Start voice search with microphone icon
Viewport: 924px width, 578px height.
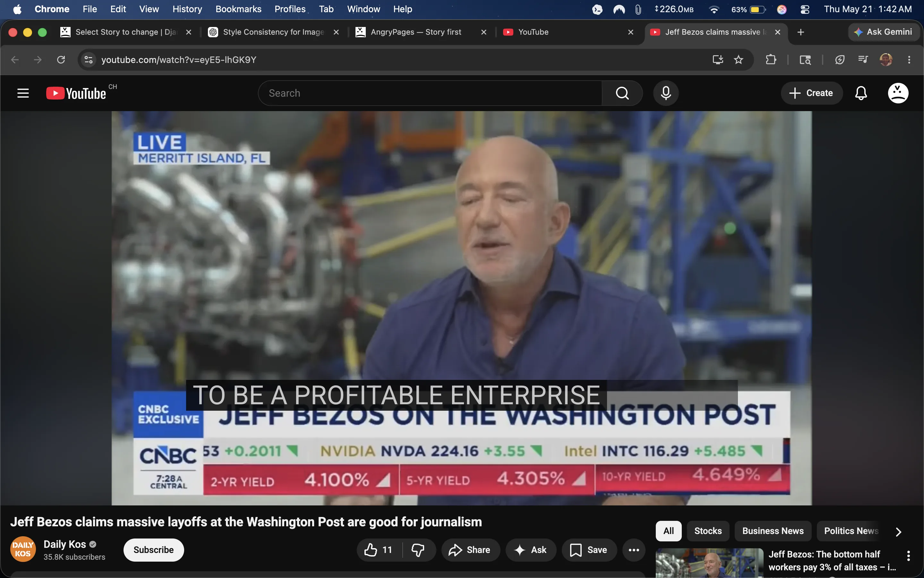666,93
